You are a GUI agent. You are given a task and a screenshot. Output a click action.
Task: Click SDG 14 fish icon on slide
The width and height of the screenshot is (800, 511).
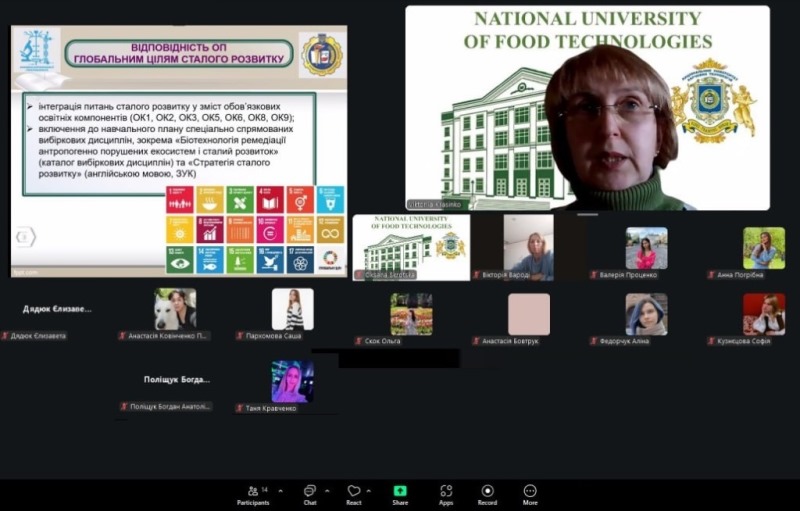click(x=210, y=260)
